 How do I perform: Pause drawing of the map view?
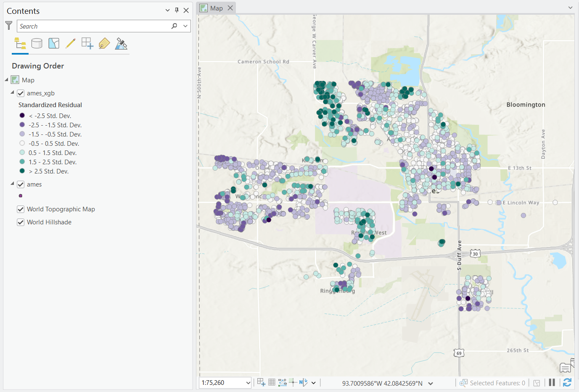[552, 382]
